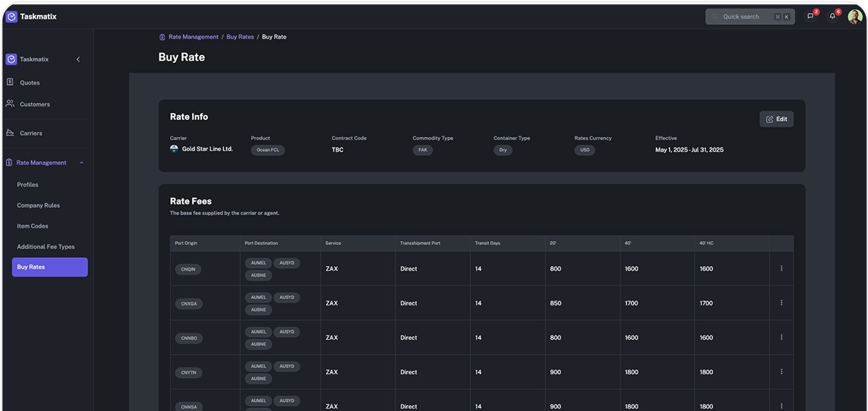Open the notifications bell

coord(833,16)
